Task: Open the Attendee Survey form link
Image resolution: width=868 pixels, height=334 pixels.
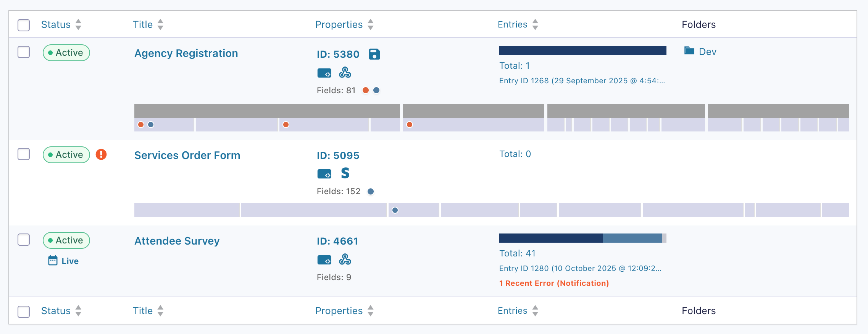Action: click(x=177, y=241)
